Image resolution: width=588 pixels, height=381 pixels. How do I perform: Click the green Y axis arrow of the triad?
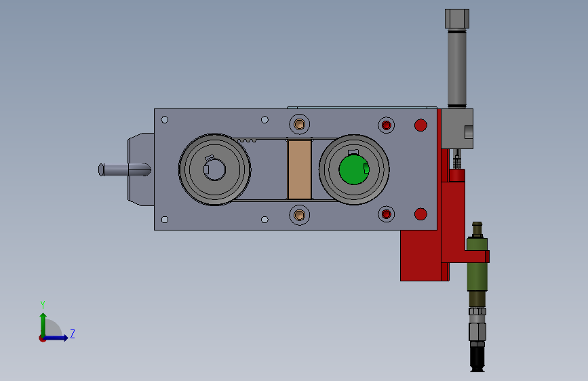(x=43, y=324)
